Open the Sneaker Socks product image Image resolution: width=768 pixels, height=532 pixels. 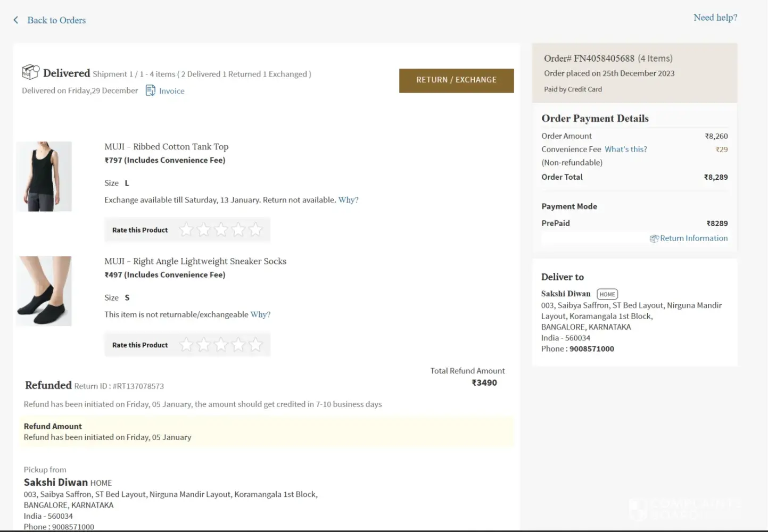[x=44, y=291]
